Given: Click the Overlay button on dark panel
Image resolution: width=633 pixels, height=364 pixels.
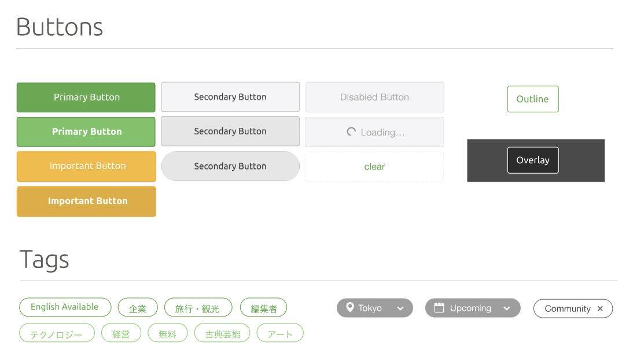Looking at the screenshot, I should tap(533, 160).
